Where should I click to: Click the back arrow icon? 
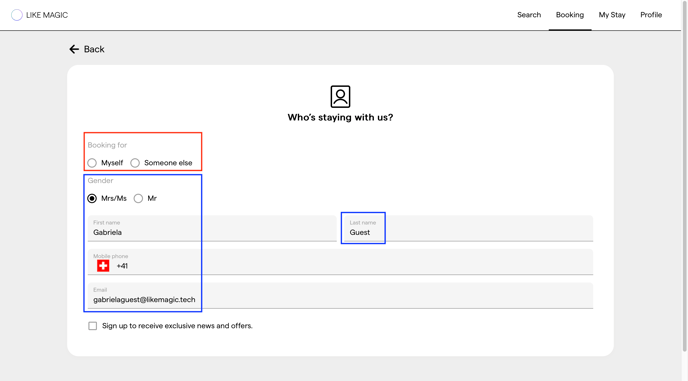(74, 49)
